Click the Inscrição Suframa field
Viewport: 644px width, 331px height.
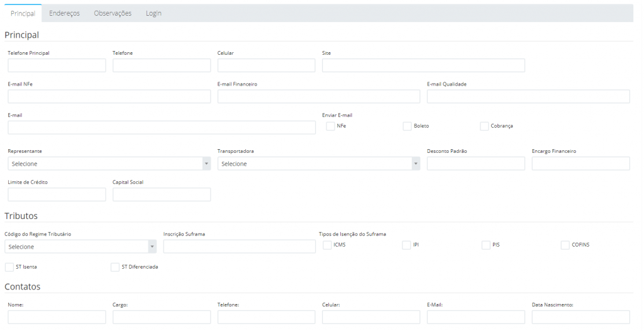pyautogui.click(x=240, y=247)
